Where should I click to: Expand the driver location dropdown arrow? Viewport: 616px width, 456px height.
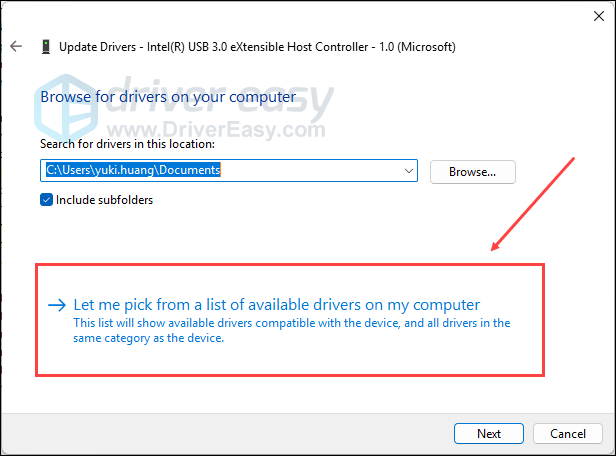408,171
